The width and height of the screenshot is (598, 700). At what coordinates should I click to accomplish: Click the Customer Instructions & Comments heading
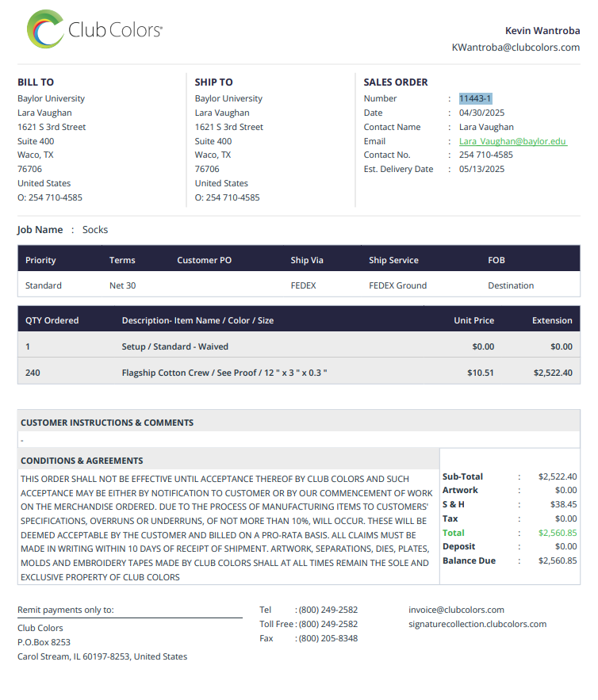click(107, 423)
